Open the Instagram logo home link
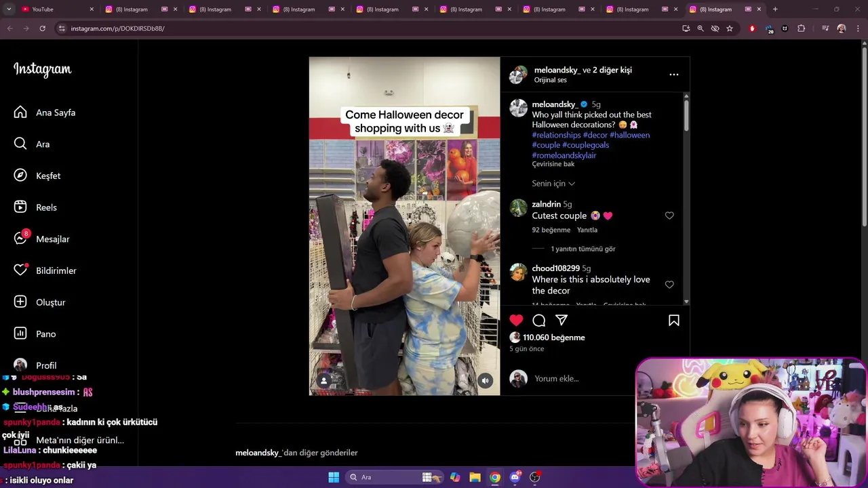868x488 pixels. (42, 69)
